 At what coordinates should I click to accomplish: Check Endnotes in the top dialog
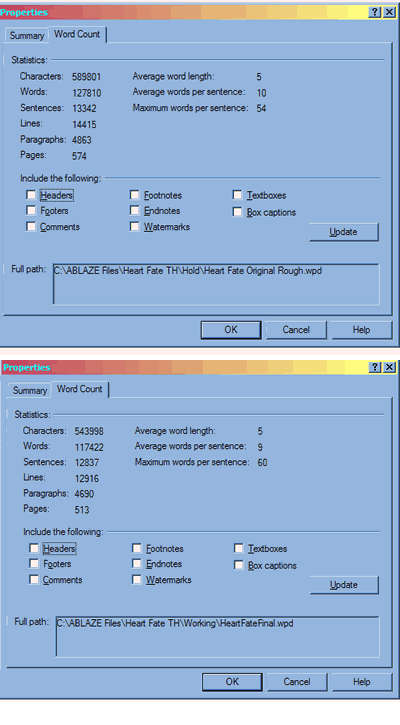coord(135,210)
